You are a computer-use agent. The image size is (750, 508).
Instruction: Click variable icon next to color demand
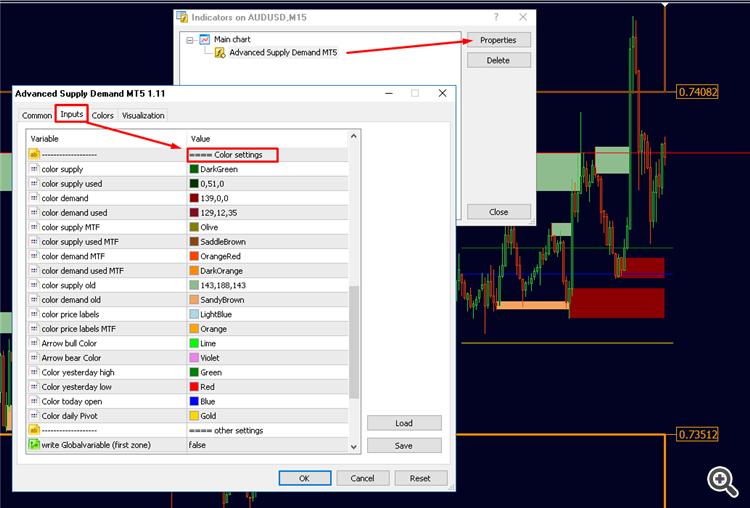(34, 198)
